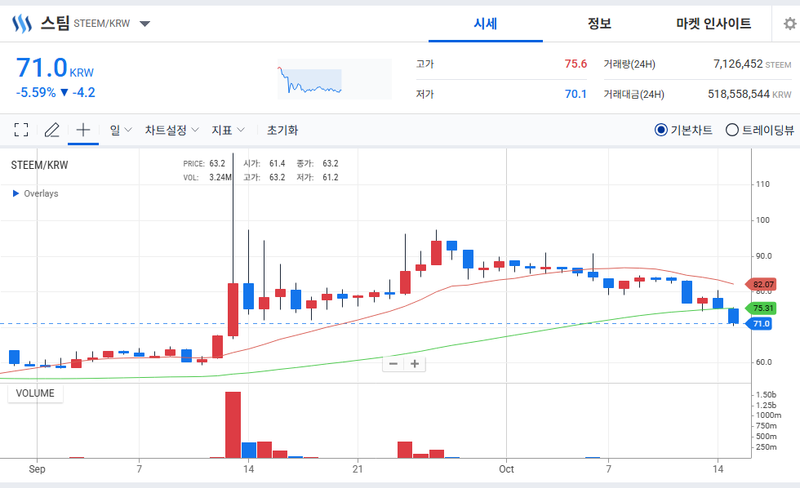Click the tallest red volume bar
Image resolution: width=800 pixels, height=488 pixels.
233,425
